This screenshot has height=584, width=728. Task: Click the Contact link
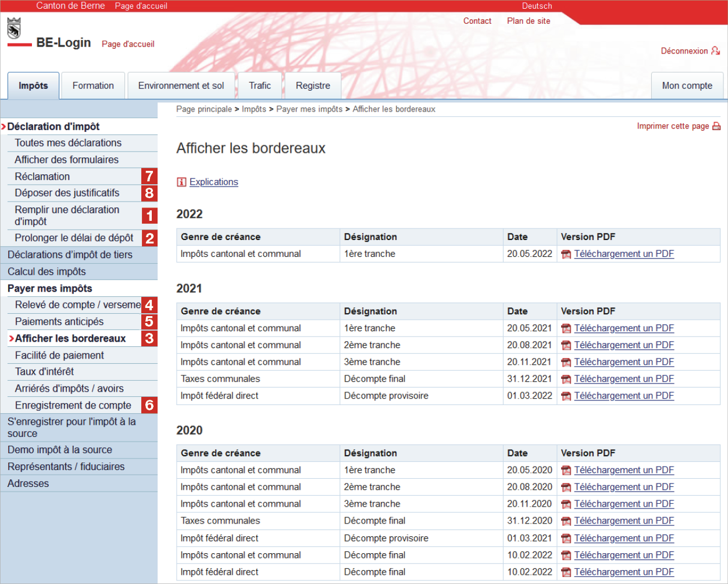point(477,21)
